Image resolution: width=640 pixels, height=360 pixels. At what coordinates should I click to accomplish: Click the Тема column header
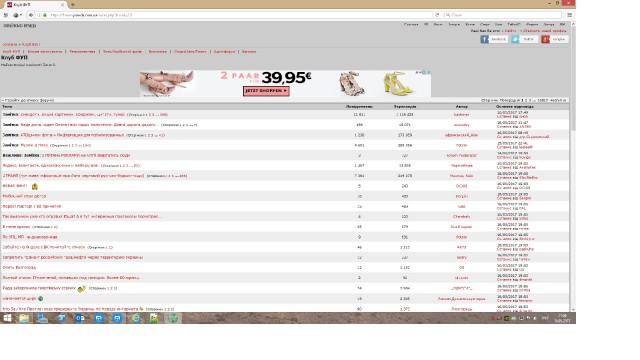(7, 107)
